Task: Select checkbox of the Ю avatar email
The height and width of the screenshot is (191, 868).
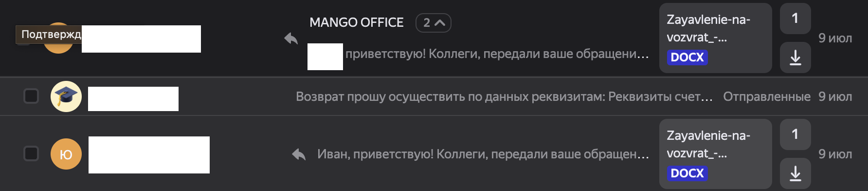Action: (x=31, y=153)
